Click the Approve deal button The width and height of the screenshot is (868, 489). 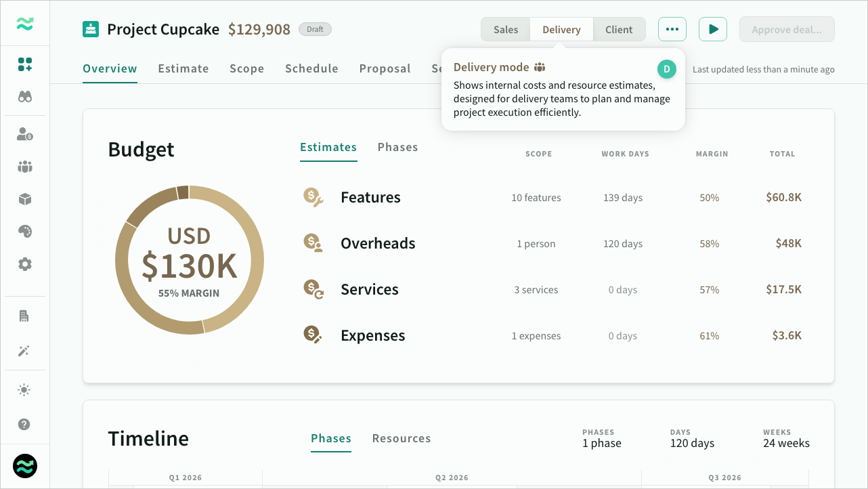click(787, 29)
